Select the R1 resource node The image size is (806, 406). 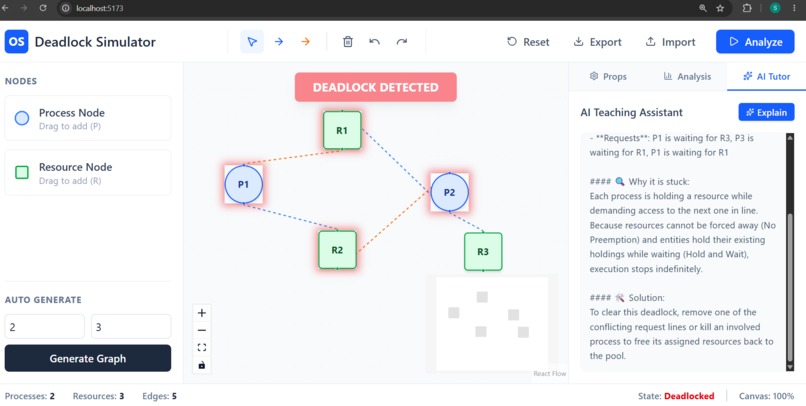coord(342,131)
